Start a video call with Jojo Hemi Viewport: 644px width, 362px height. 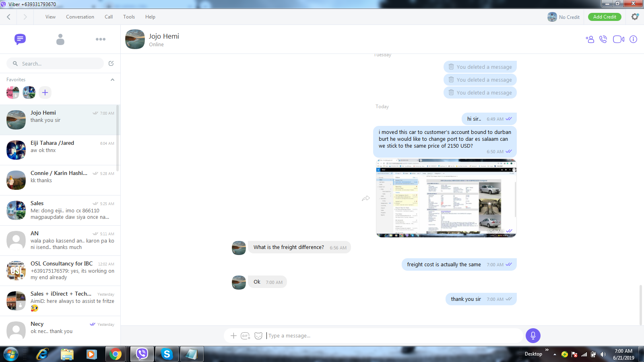pyautogui.click(x=618, y=39)
